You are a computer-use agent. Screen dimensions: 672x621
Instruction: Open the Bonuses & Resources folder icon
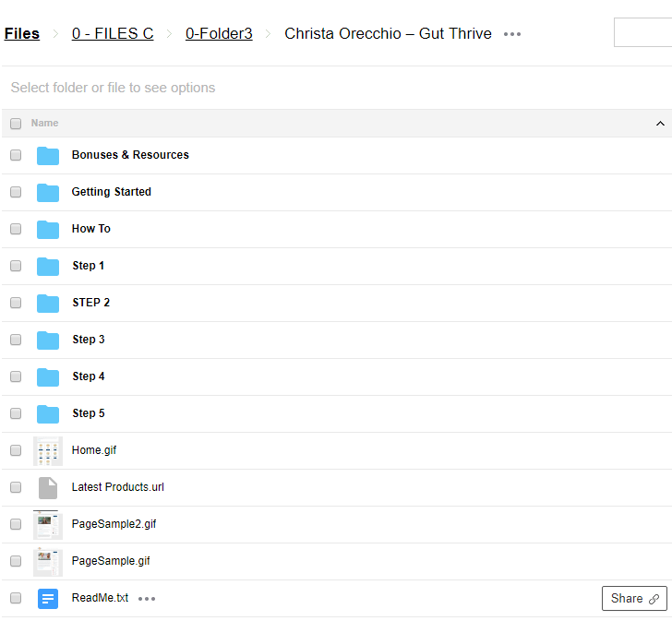click(48, 155)
